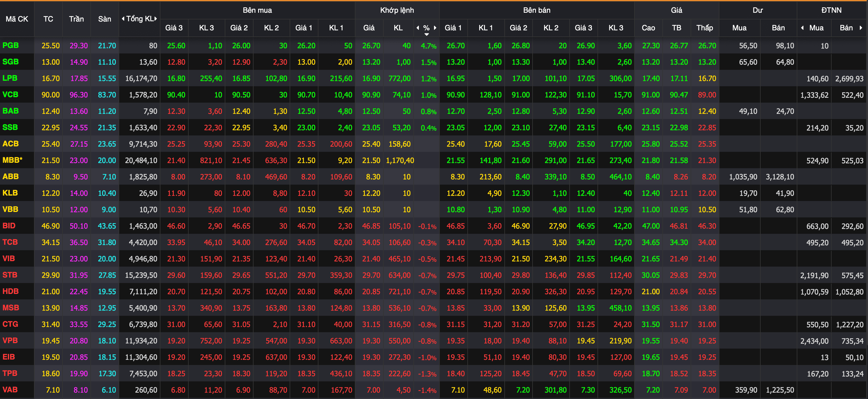Click EIB percent change -1.0%
Image resolution: width=868 pixels, height=399 pixels.
click(x=427, y=358)
